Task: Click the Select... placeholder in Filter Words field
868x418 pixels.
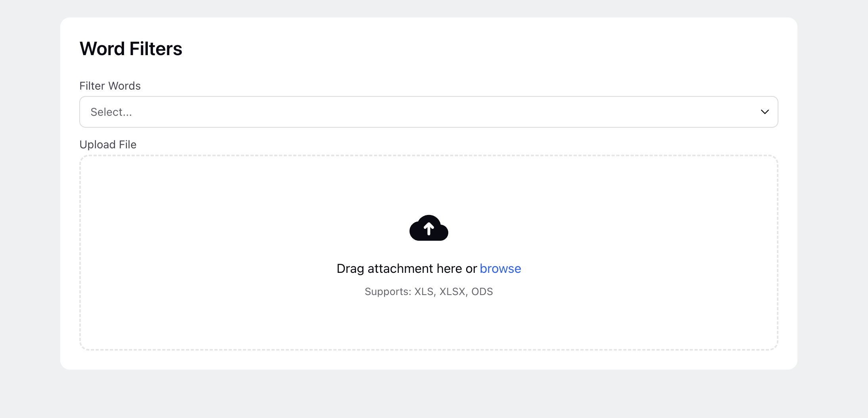Action: click(111, 112)
